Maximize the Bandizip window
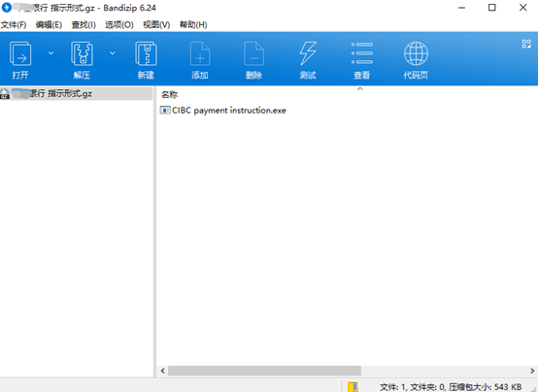 [492, 8]
